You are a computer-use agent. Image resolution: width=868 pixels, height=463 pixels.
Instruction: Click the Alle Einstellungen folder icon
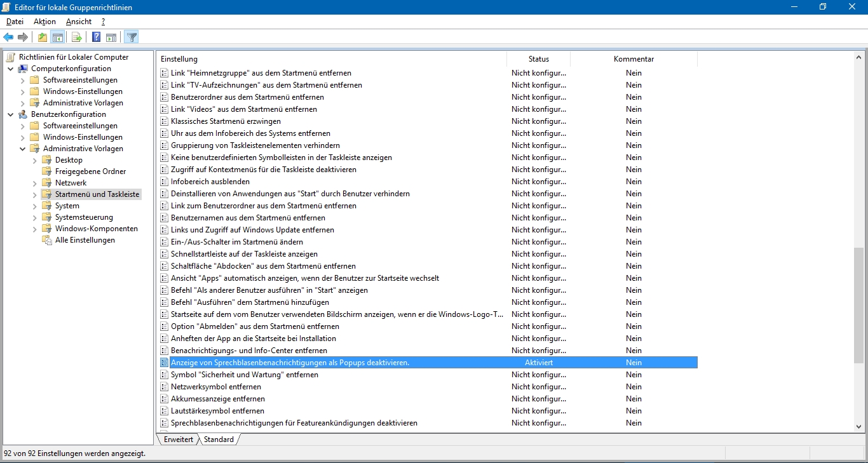(46, 240)
